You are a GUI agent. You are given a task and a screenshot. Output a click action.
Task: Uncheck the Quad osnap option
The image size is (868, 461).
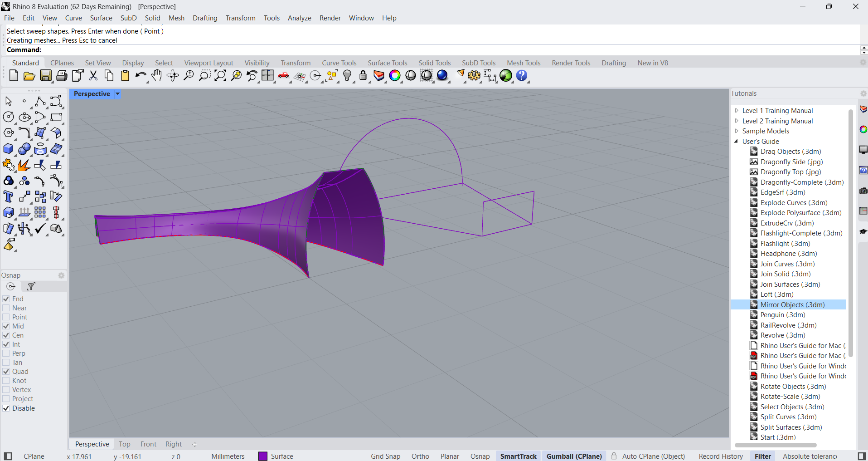point(6,372)
